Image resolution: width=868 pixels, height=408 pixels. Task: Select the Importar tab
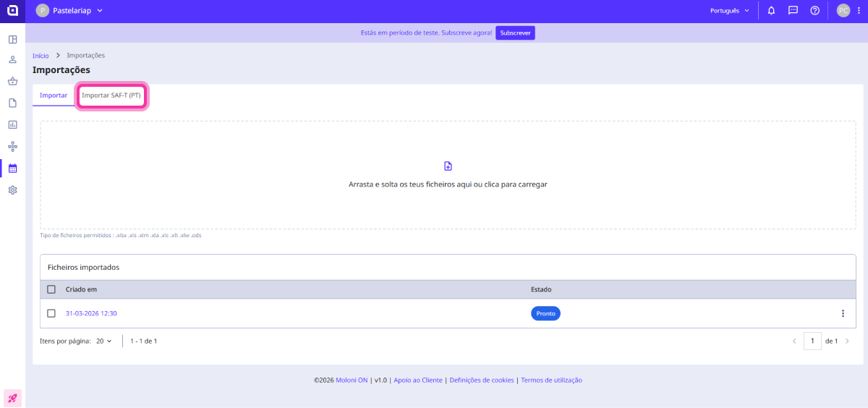tap(54, 95)
